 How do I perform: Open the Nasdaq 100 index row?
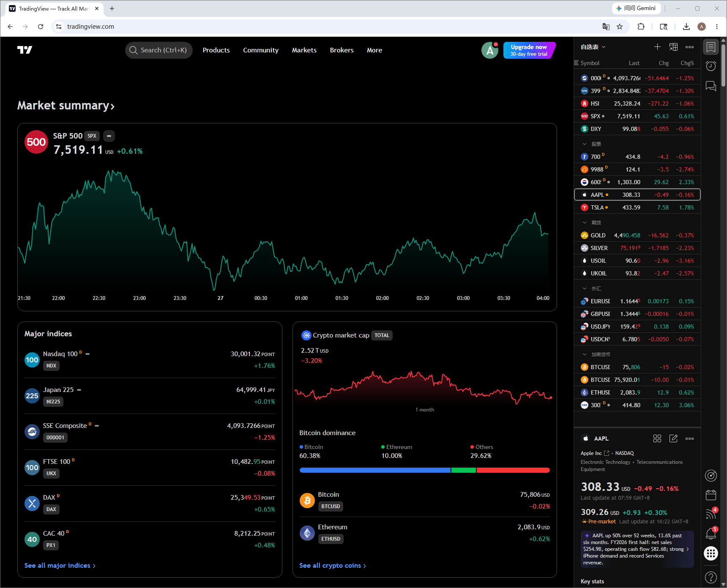(150, 360)
